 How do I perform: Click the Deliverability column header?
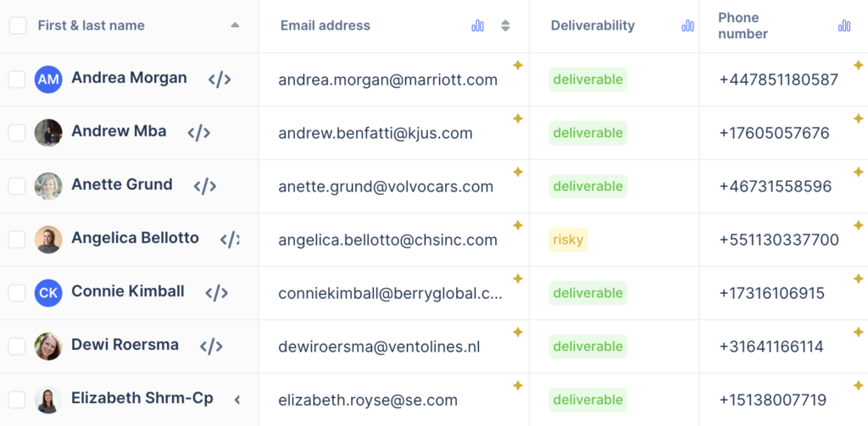pyautogui.click(x=593, y=25)
